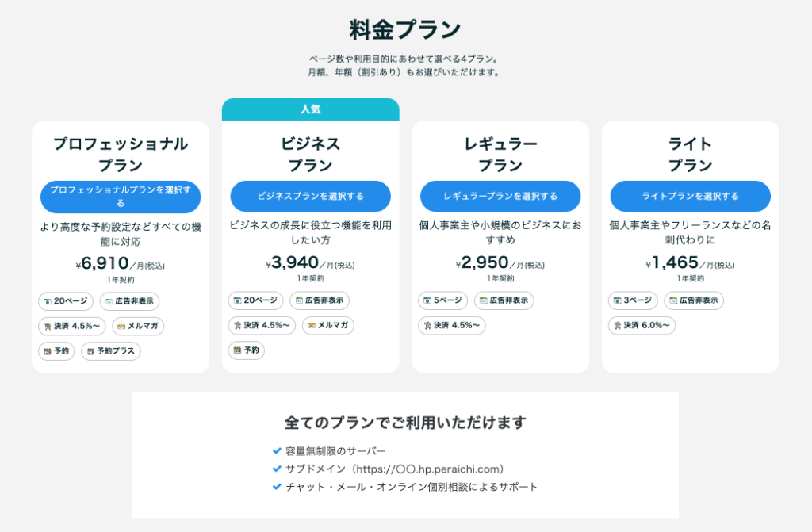This screenshot has height=532, width=812.
Task: Click the 料金プラン page heading
Action: pos(405,29)
